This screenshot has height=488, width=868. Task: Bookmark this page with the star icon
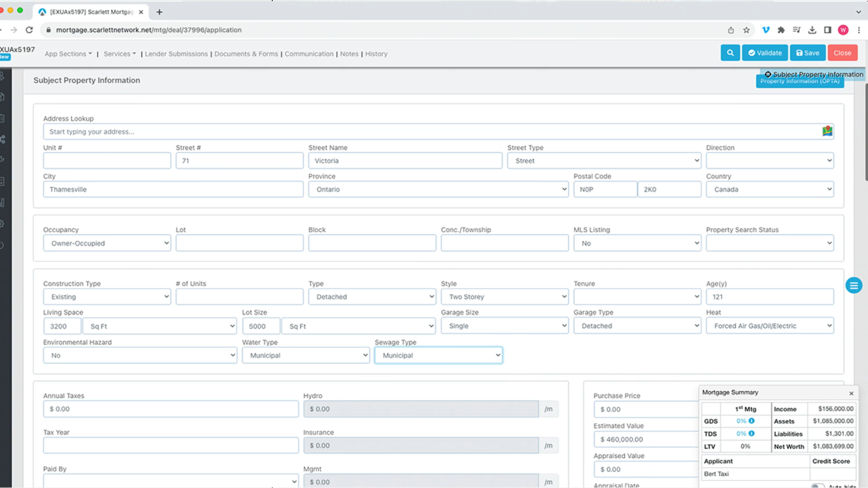(x=746, y=30)
